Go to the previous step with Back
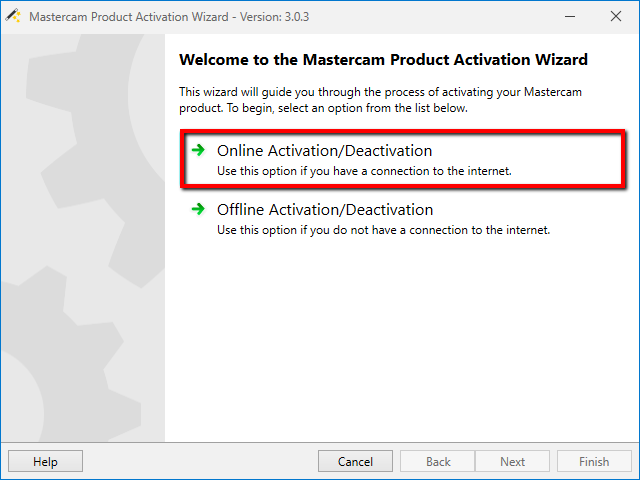Screen dimensions: 640x480 tap(438, 461)
